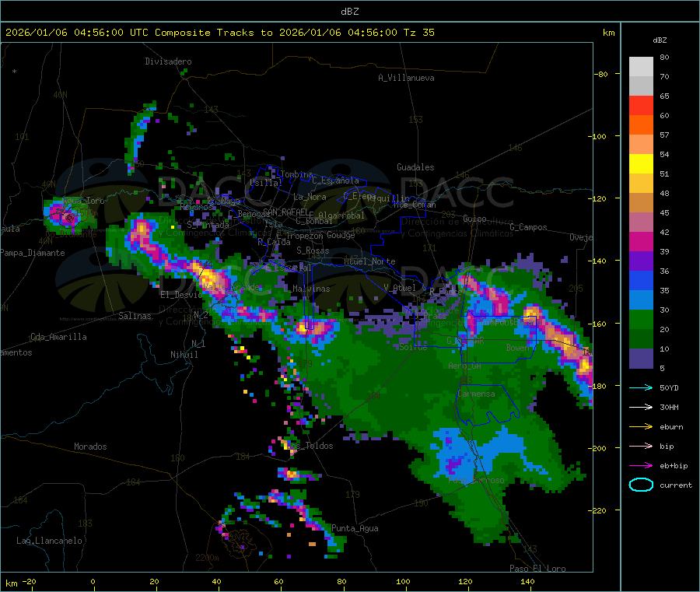Click the 5 dBZ purple legend swatch
The height and width of the screenshot is (592, 700).
pyautogui.click(x=641, y=359)
